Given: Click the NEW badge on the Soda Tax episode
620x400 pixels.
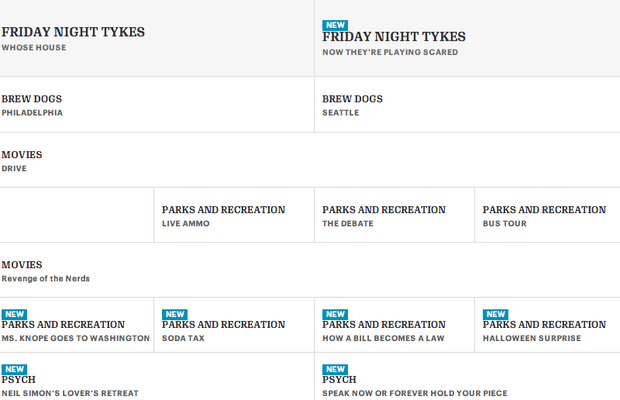Looking at the screenshot, I should click(175, 314).
